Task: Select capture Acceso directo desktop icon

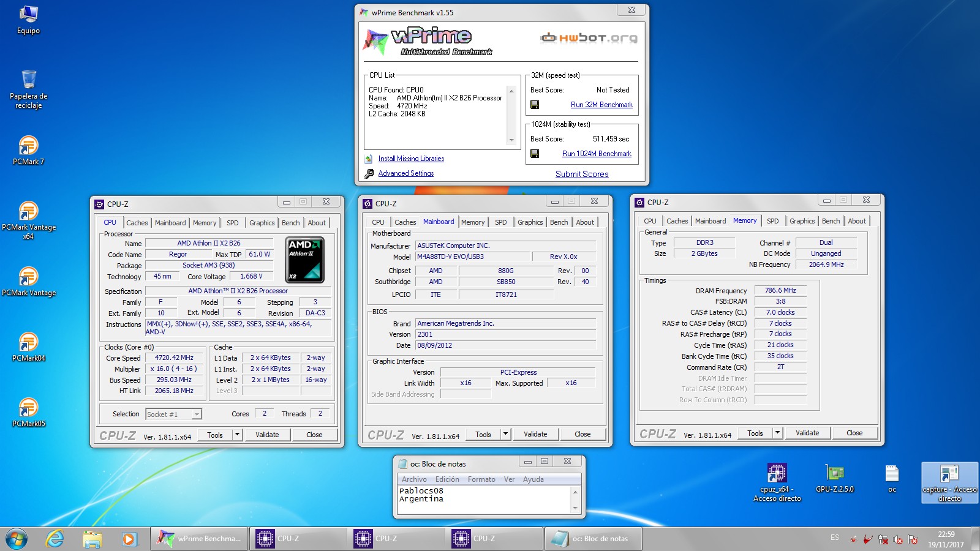Action: coord(949,482)
